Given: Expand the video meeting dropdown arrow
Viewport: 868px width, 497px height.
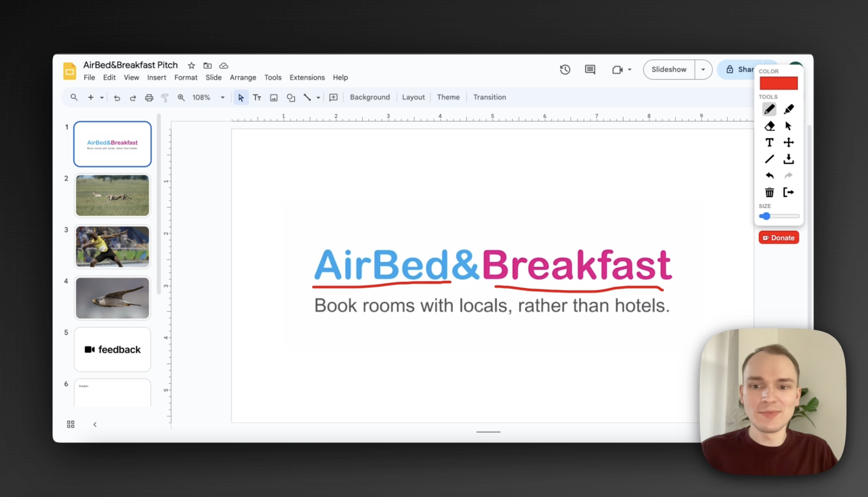Looking at the screenshot, I should coord(630,69).
